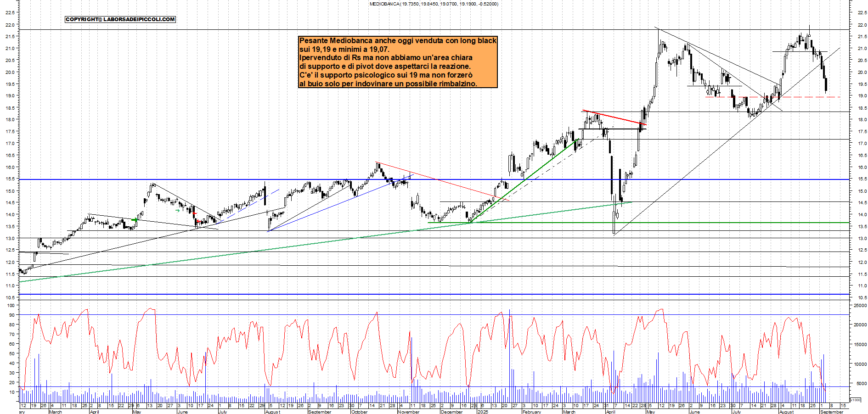Click the text 'sui 19,19 e minimi a 19,07.'
The width and height of the screenshot is (868, 414).
pos(344,49)
